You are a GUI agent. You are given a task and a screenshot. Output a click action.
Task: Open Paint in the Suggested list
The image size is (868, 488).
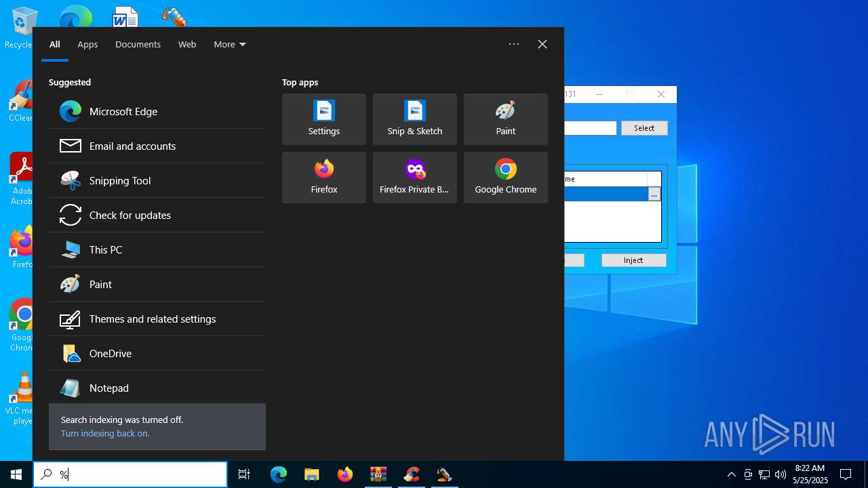point(157,284)
